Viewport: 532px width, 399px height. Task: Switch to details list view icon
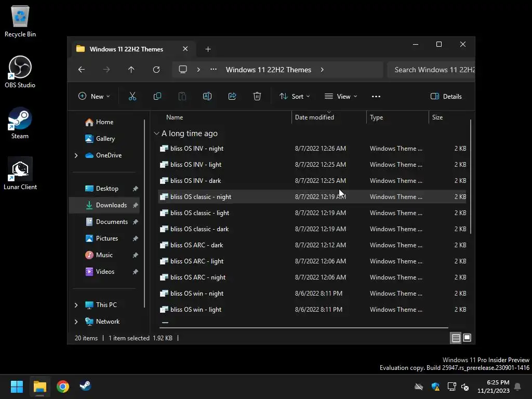point(456,338)
